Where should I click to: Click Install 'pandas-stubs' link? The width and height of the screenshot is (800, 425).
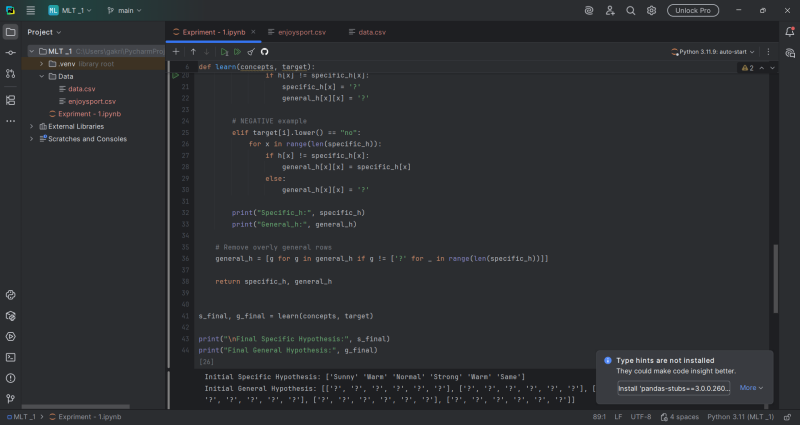(673, 388)
